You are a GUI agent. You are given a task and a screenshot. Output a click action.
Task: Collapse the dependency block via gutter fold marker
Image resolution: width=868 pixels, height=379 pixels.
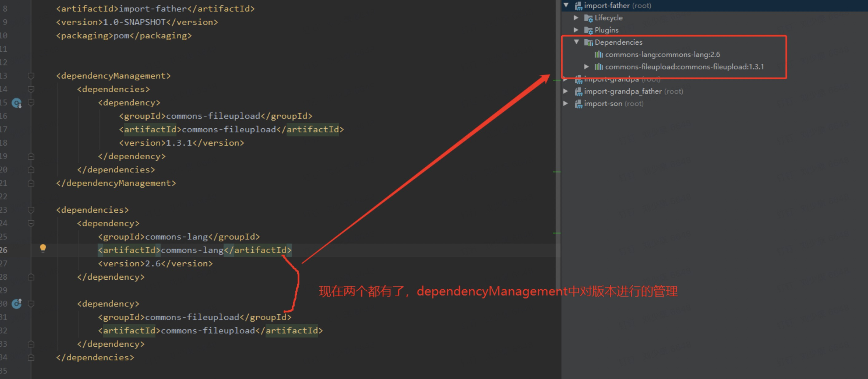[x=31, y=223]
